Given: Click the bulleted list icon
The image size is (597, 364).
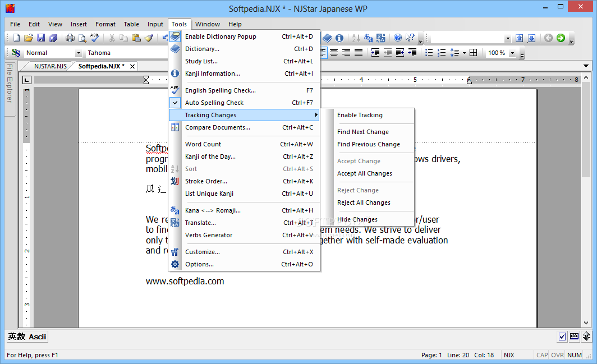Looking at the screenshot, I should [429, 53].
